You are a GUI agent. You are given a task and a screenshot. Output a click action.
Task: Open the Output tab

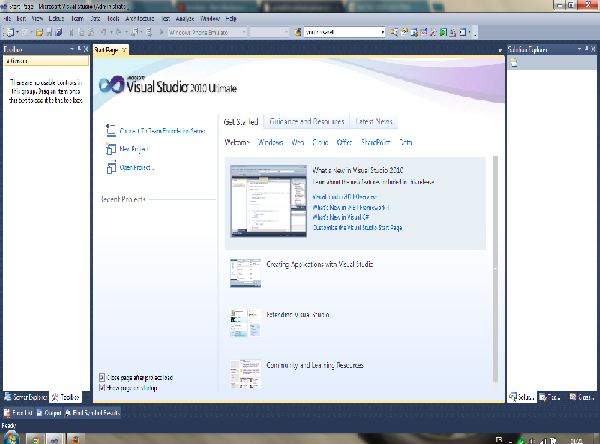click(x=49, y=413)
